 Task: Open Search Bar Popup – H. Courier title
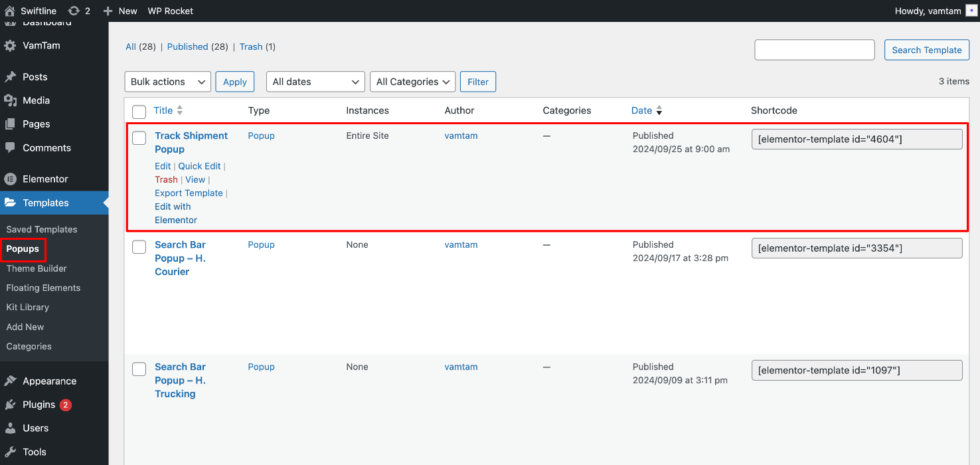[181, 258]
